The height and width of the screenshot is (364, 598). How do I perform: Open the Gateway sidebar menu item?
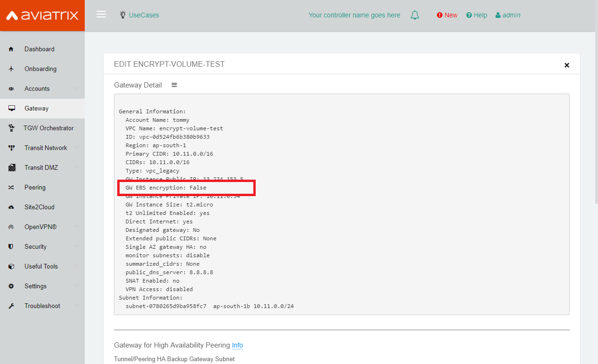(x=37, y=108)
